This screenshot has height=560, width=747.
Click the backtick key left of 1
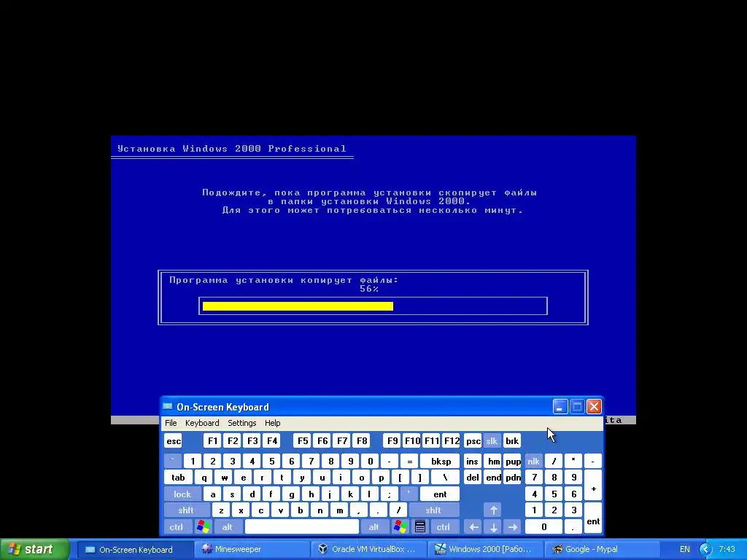coord(173,461)
